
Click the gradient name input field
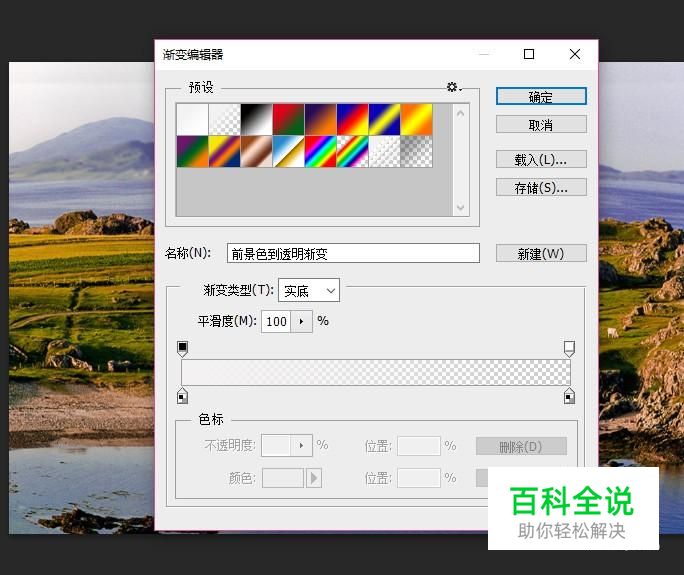[x=353, y=253]
